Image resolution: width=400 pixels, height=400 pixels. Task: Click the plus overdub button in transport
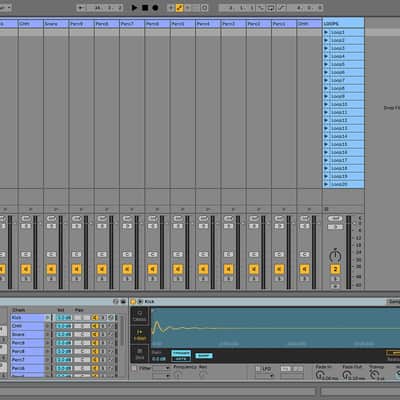pos(171,8)
